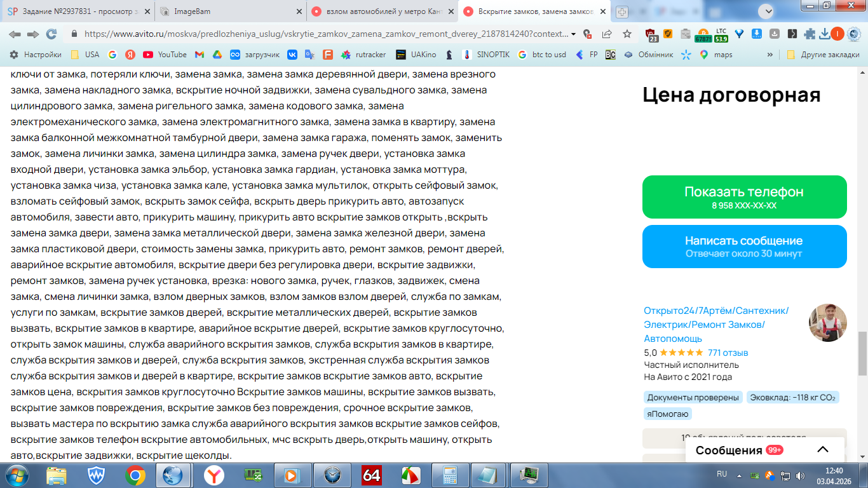Open the Google Translate bookmark icon
The image size is (868, 488).
tap(309, 55)
